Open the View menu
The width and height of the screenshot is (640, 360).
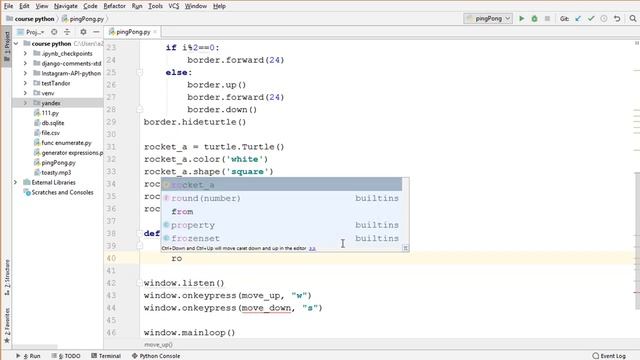(42, 6)
